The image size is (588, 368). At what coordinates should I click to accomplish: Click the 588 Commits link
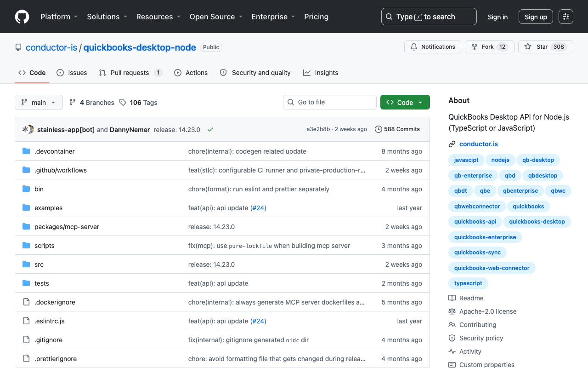click(397, 129)
